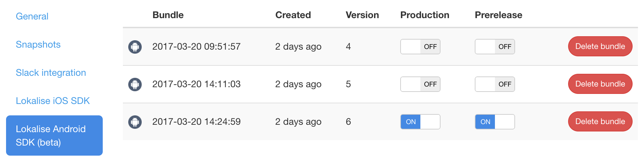Turn on Production for version 5 bundle
The height and width of the screenshot is (163, 644).
pos(420,84)
